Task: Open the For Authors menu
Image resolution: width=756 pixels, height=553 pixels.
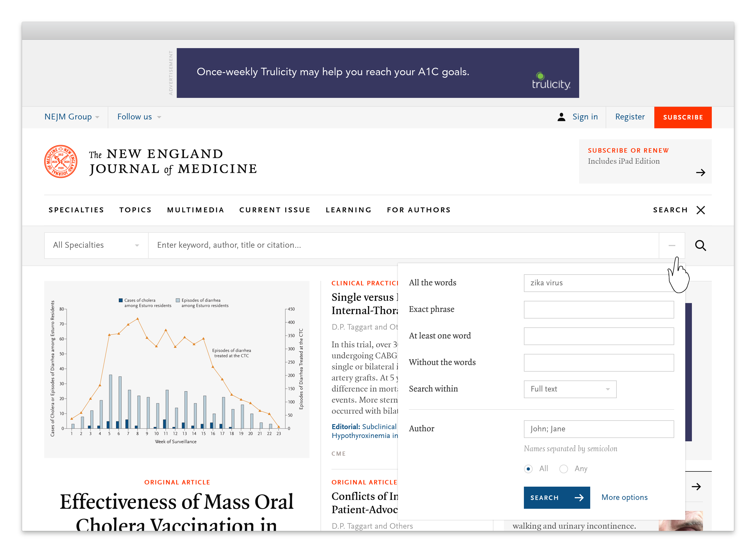Action: tap(419, 210)
